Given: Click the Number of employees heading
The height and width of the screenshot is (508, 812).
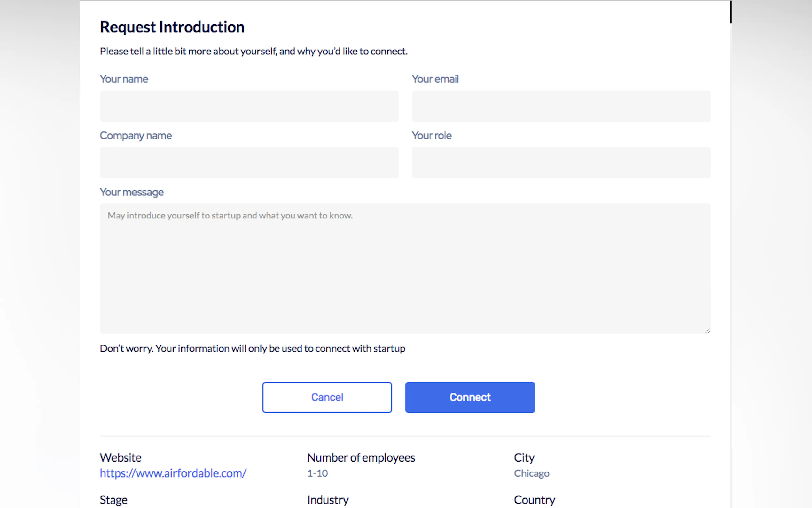Looking at the screenshot, I should click(361, 457).
